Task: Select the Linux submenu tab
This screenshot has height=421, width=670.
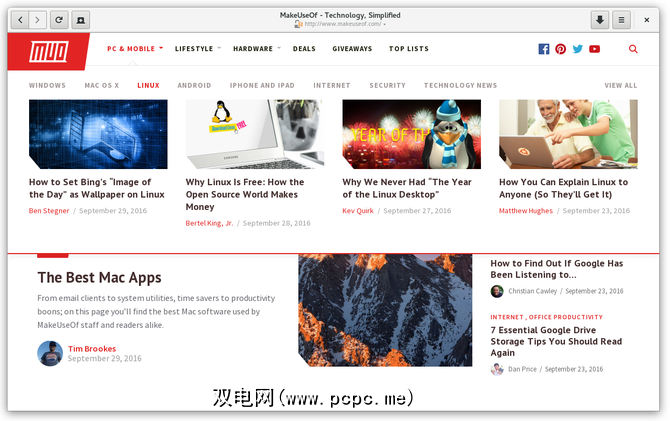Action: pos(148,85)
